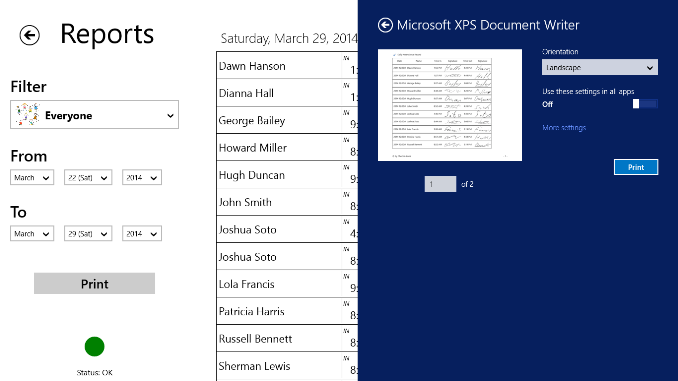Open the From day dropdown showing 22 (Sat)
The width and height of the screenshot is (678, 381).
[x=88, y=177]
